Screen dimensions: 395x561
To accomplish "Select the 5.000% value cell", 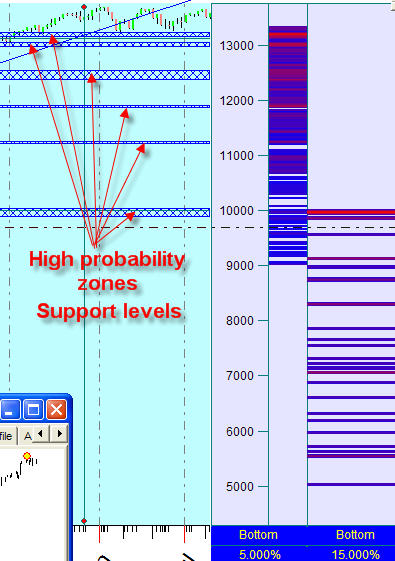I will coord(259,554).
